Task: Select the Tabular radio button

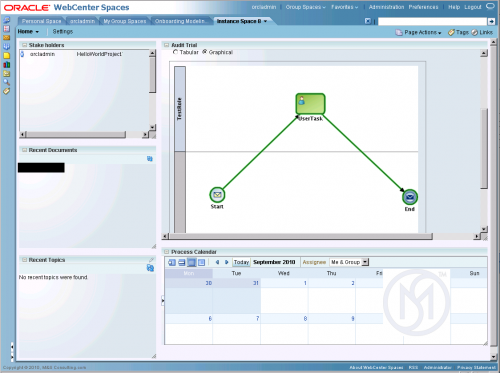Action: pos(175,52)
